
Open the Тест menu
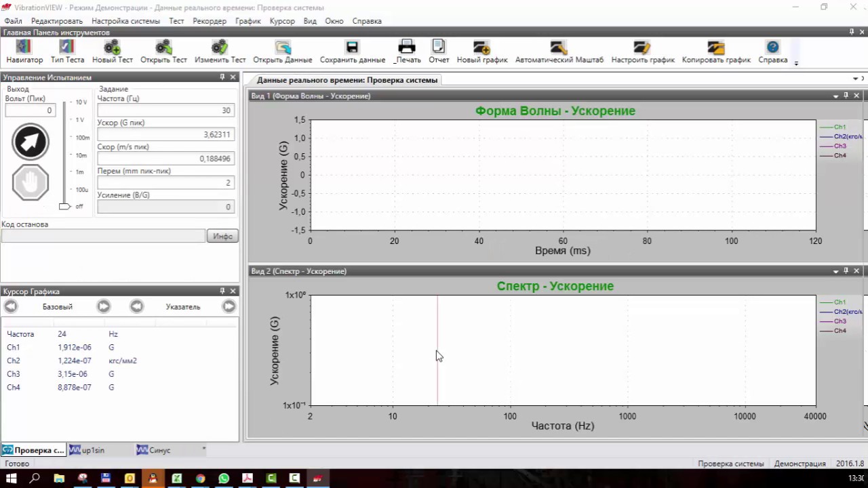point(176,21)
